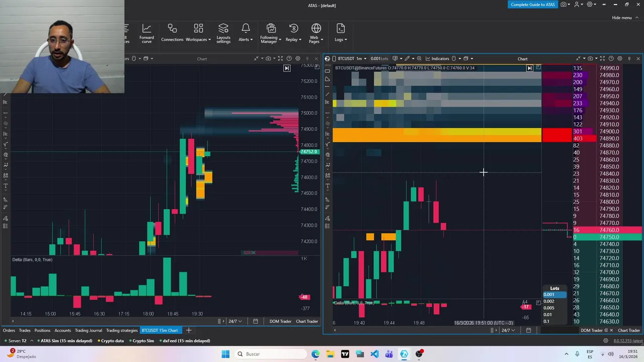This screenshot has width=644, height=362.
Task: Click DOM Trader under the left chart
Action: coord(280,321)
